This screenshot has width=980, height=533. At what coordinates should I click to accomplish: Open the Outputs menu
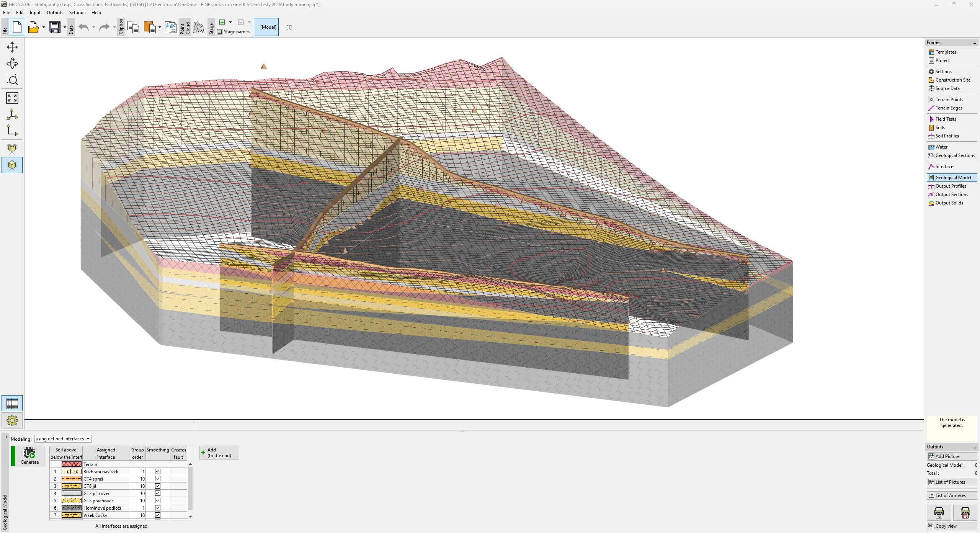[x=55, y=13]
